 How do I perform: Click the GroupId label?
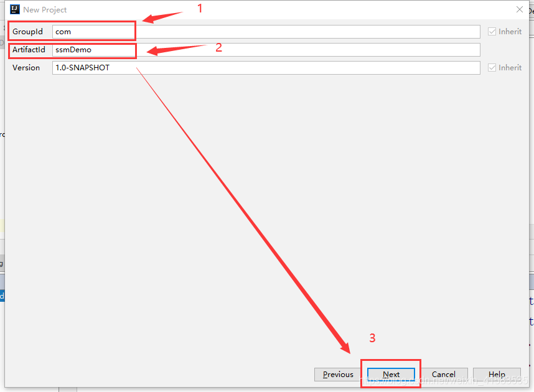click(27, 32)
